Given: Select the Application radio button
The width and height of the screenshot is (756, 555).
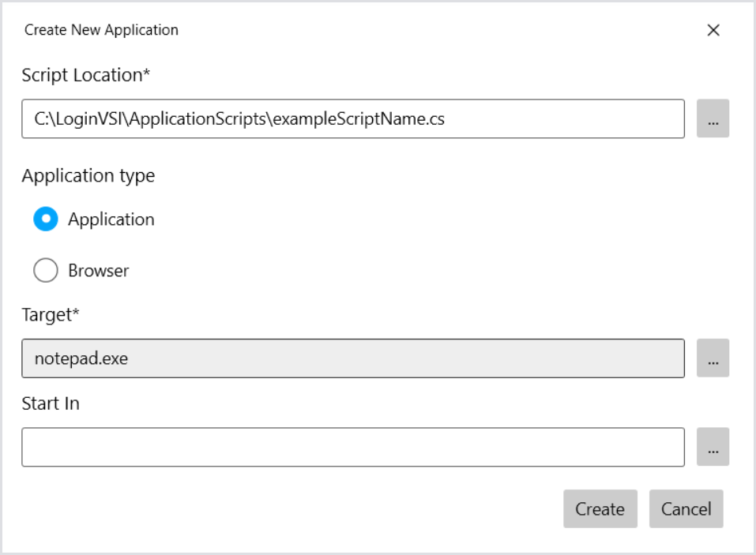Looking at the screenshot, I should pos(46,219).
